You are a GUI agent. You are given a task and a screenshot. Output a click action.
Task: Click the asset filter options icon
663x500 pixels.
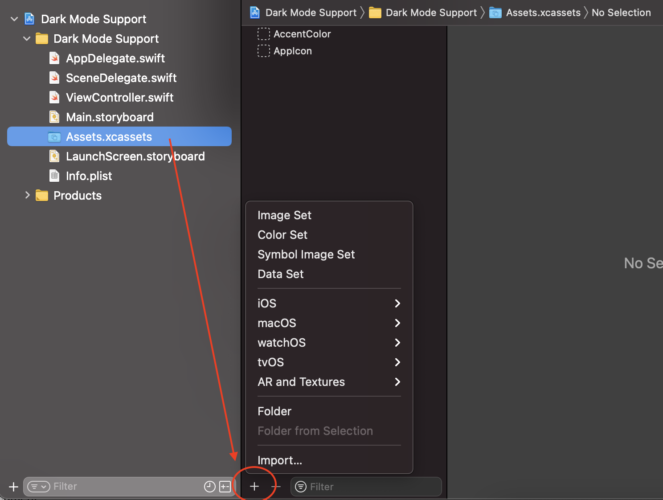(301, 486)
